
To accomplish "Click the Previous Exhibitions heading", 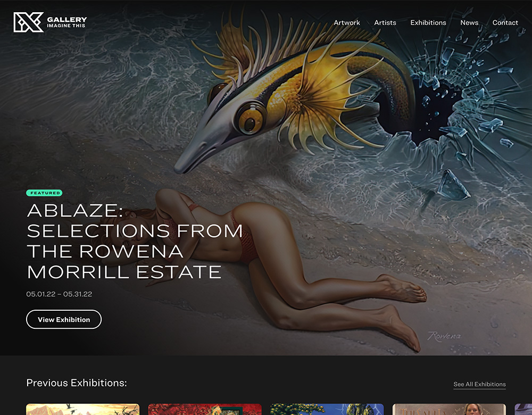I will (x=77, y=383).
